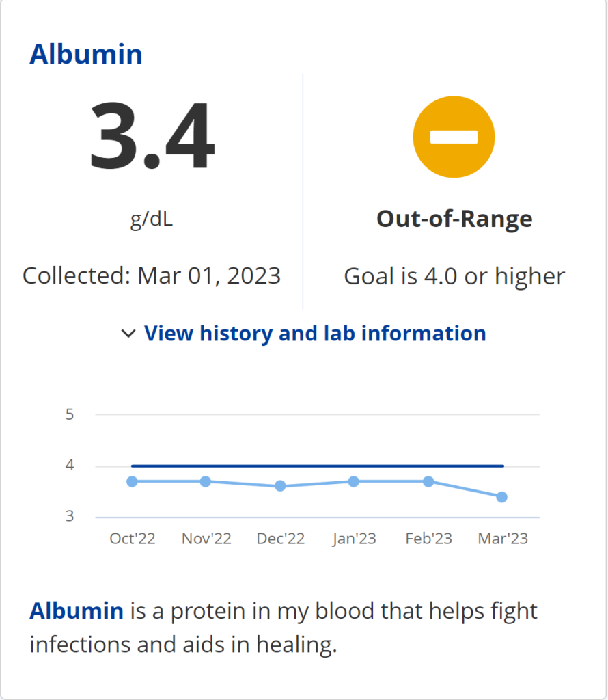Open View history and lab information

pyautogui.click(x=315, y=334)
